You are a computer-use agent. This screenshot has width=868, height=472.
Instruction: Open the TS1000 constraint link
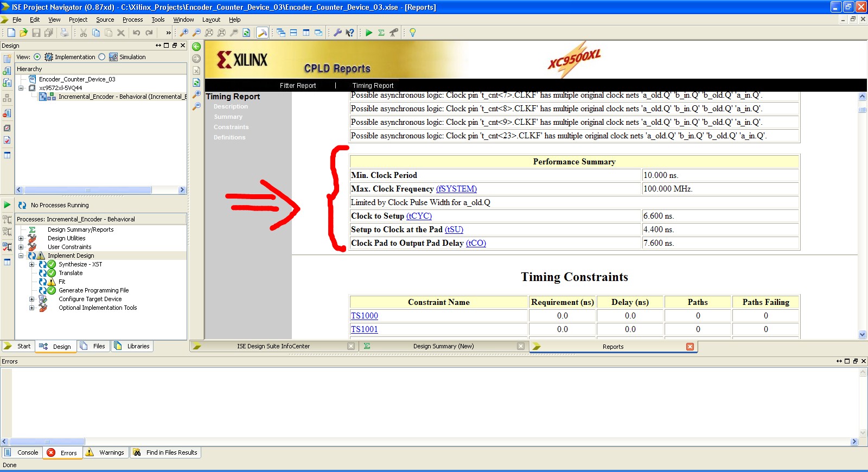click(365, 316)
